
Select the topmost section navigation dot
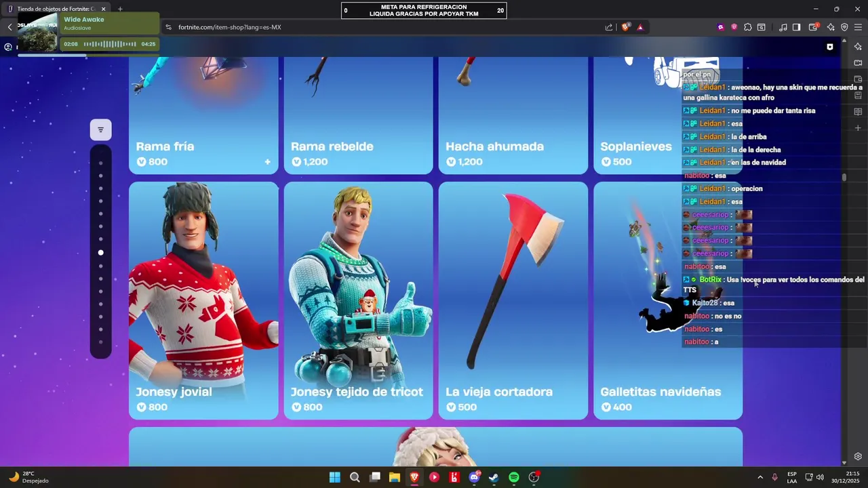coord(100,163)
